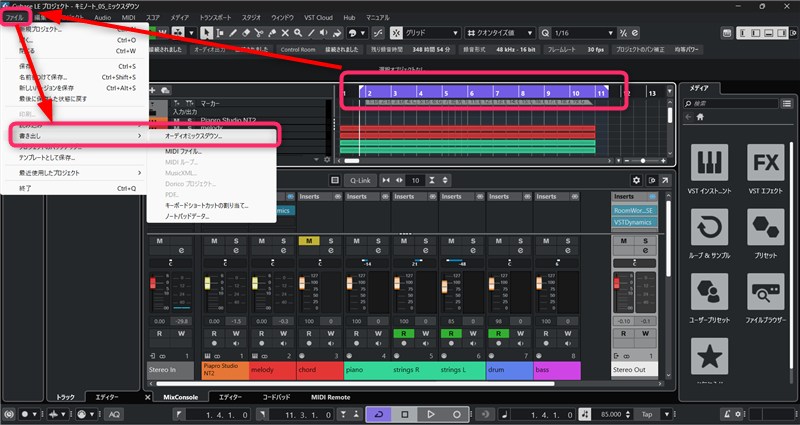The image size is (800, 425).
Task: Select the Erase tool
Action: point(246,33)
